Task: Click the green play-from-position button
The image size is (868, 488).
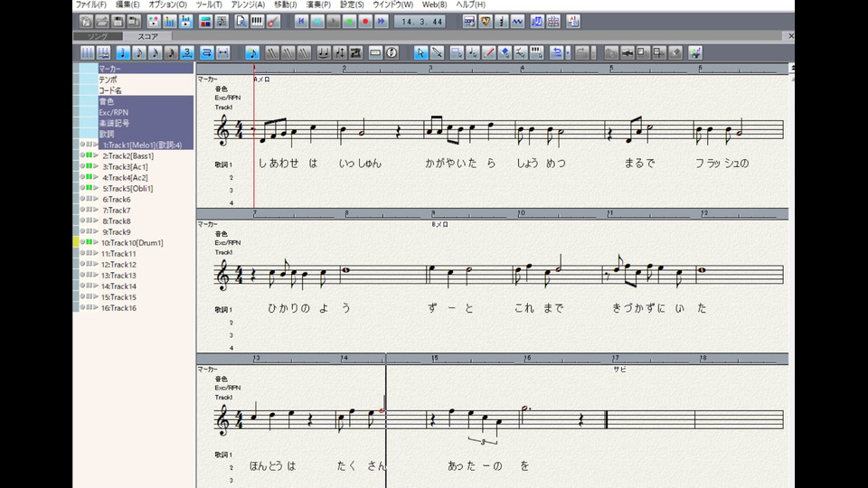Action: [349, 22]
